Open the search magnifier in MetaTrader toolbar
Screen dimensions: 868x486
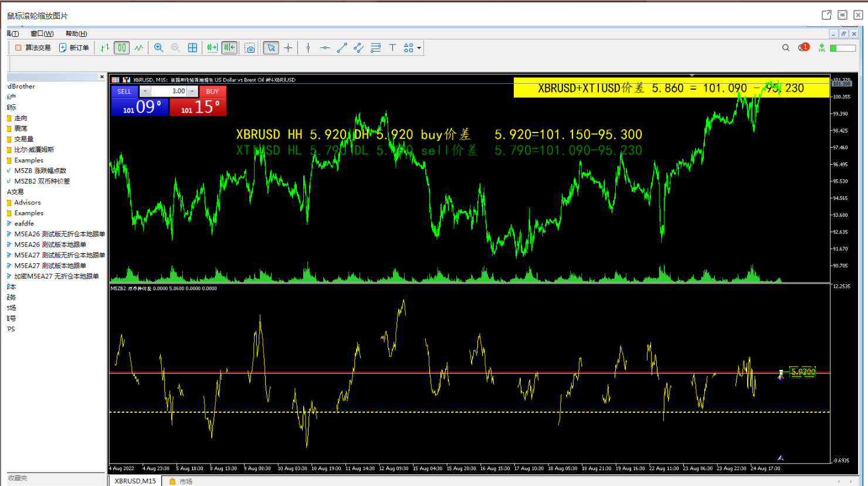786,47
